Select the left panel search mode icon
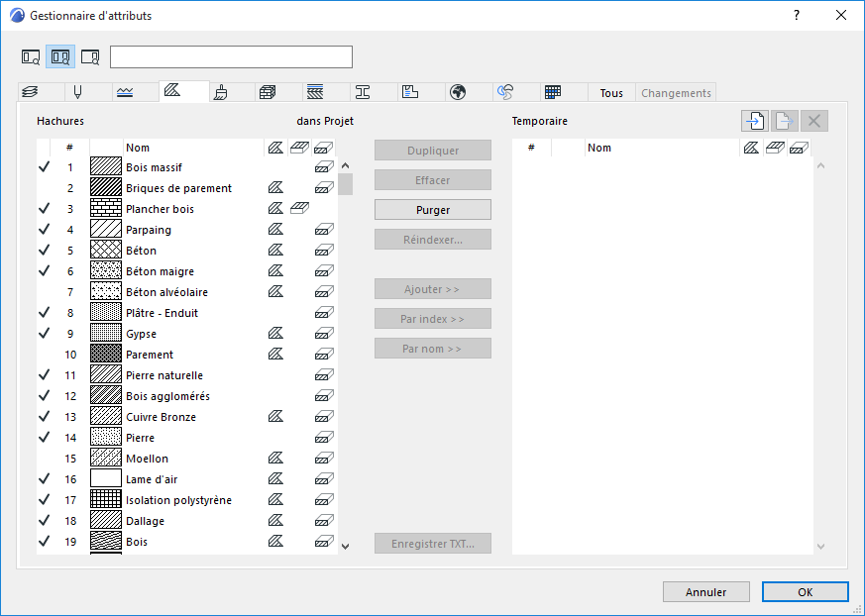The image size is (865, 616). [x=31, y=56]
